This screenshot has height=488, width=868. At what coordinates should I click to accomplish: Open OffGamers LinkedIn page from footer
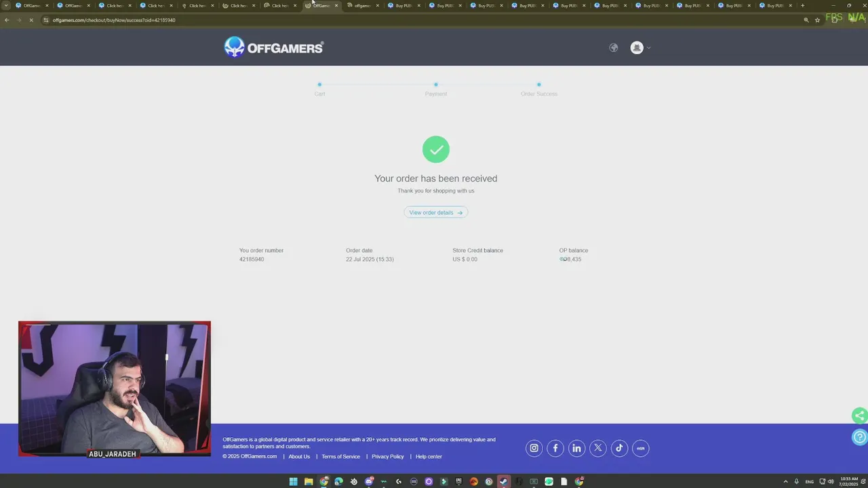pyautogui.click(x=576, y=448)
